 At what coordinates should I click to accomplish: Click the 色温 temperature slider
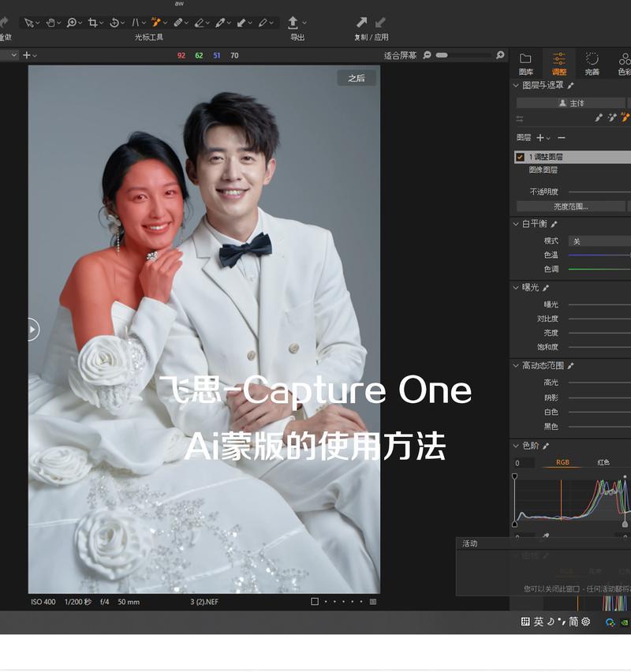tap(599, 255)
